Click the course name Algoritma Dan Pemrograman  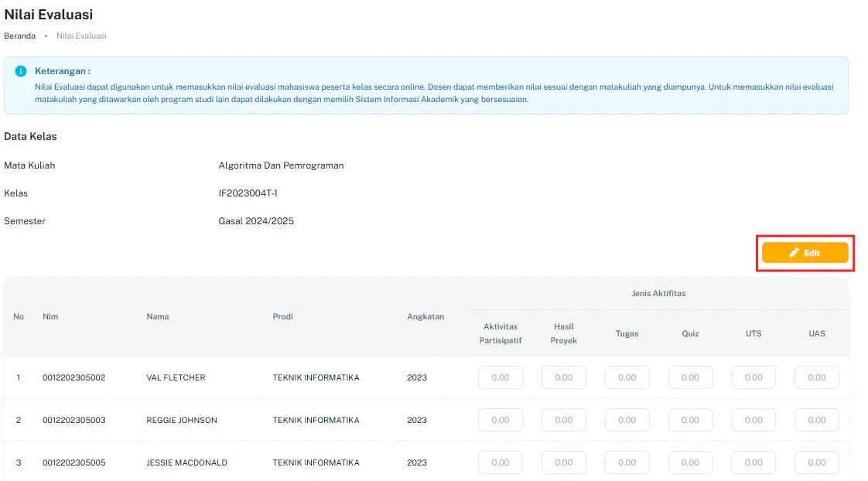pyautogui.click(x=282, y=165)
